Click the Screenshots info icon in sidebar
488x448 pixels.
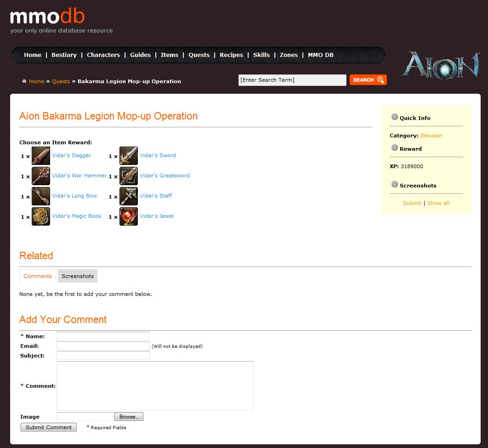pos(394,184)
